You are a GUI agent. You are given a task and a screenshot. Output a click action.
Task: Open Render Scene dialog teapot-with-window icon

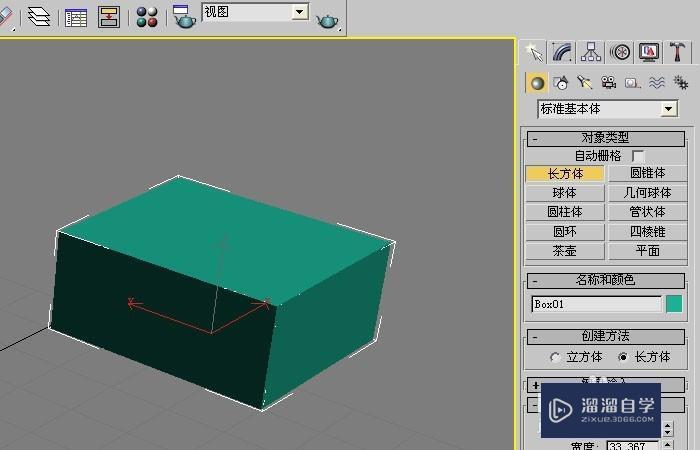pyautogui.click(x=184, y=17)
